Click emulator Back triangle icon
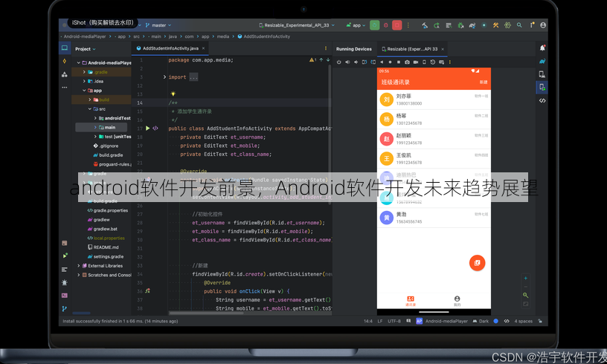The height and width of the screenshot is (364, 607). 382,62
